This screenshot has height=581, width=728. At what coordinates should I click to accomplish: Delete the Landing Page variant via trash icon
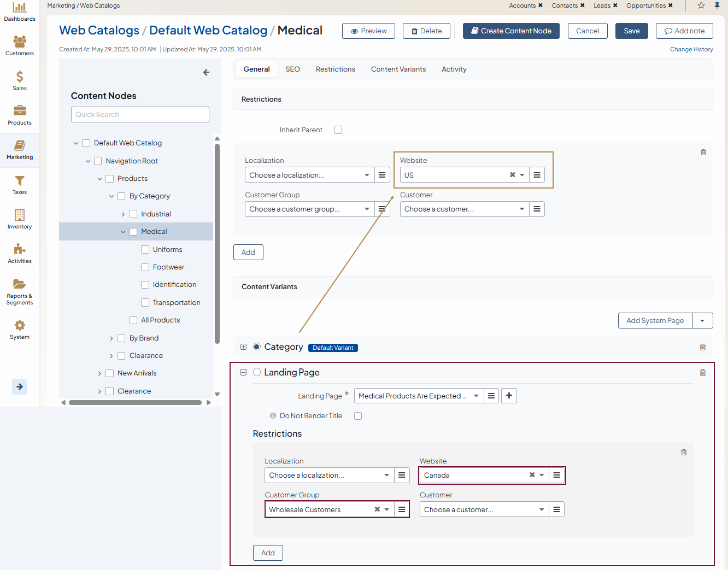tap(703, 373)
